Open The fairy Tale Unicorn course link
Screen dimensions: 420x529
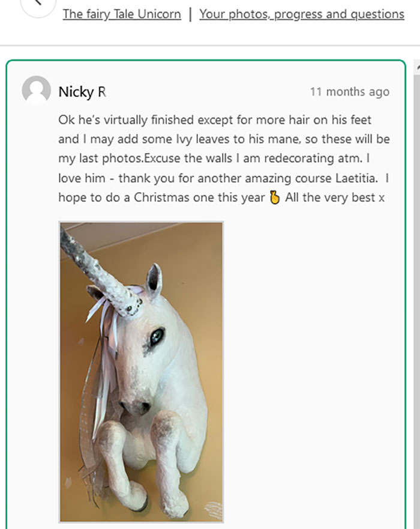[122, 14]
